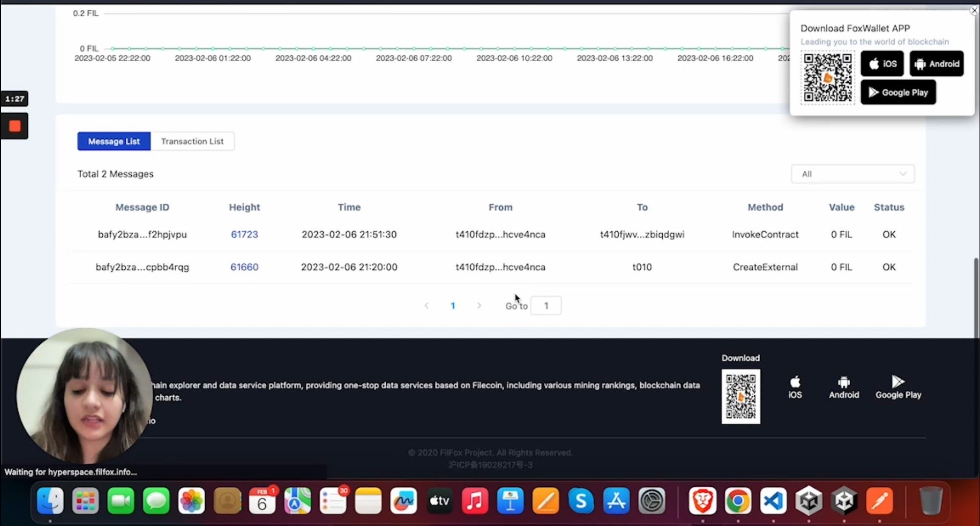
Task: Open Finder from the dock
Action: (50, 501)
